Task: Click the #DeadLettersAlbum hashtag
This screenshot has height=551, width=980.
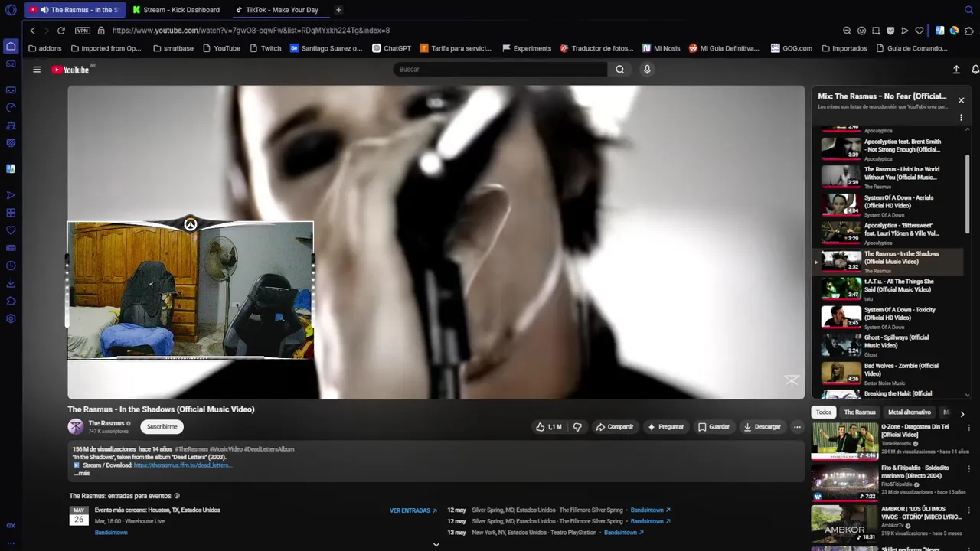Action: [x=269, y=449]
